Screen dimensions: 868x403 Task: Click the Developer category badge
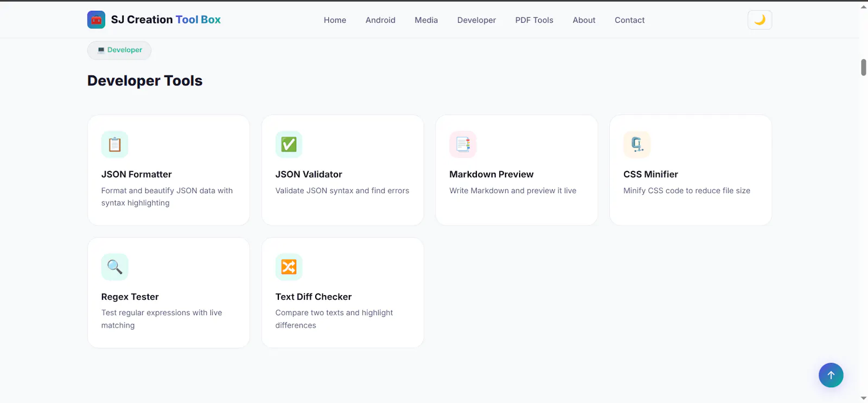pyautogui.click(x=119, y=50)
